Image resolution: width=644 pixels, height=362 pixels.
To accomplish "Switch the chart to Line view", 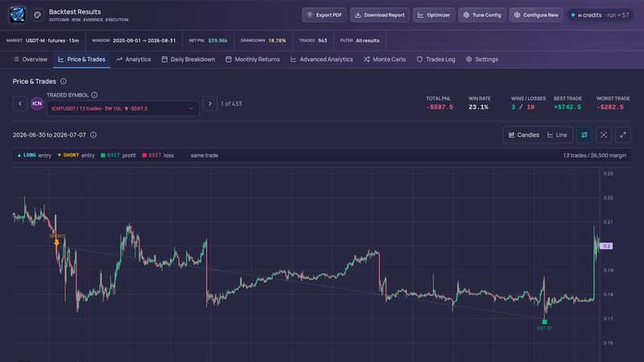I will 557,135.
